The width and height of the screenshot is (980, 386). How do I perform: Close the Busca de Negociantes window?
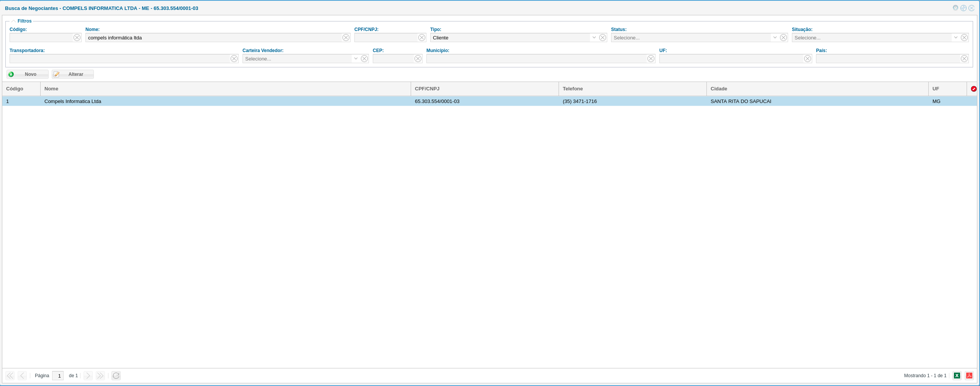point(971,8)
